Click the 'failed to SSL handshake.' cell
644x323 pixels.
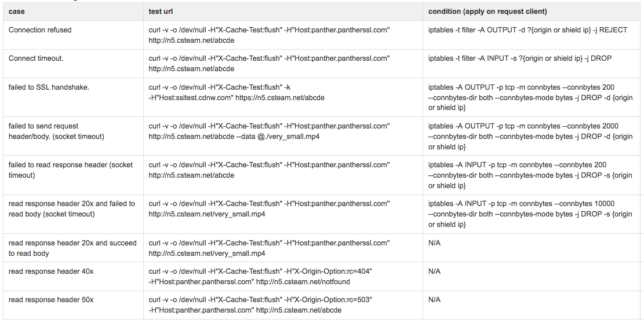point(49,87)
